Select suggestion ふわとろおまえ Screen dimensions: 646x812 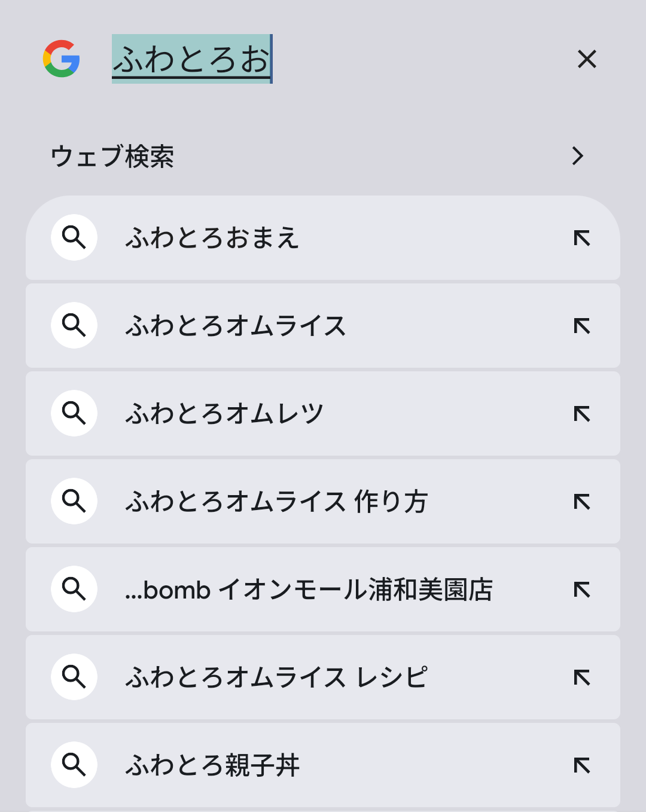pyautogui.click(x=323, y=238)
